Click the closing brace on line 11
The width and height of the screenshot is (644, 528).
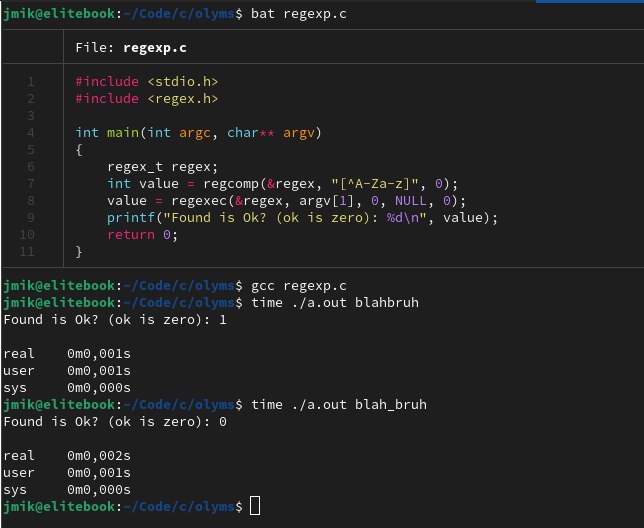[x=79, y=252]
